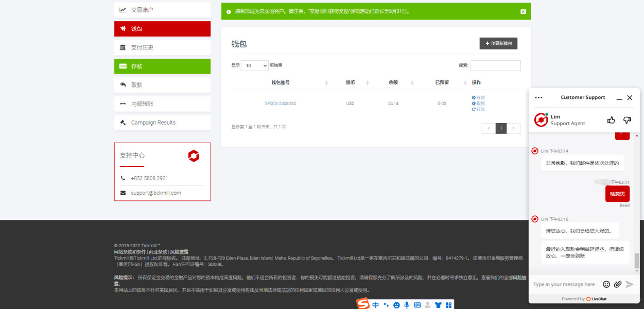Click the hammer icon beside Campaign Results

(x=123, y=123)
